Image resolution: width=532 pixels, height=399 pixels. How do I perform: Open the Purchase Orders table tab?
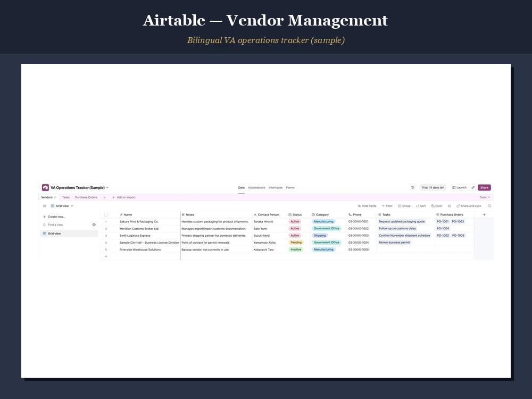click(86, 197)
